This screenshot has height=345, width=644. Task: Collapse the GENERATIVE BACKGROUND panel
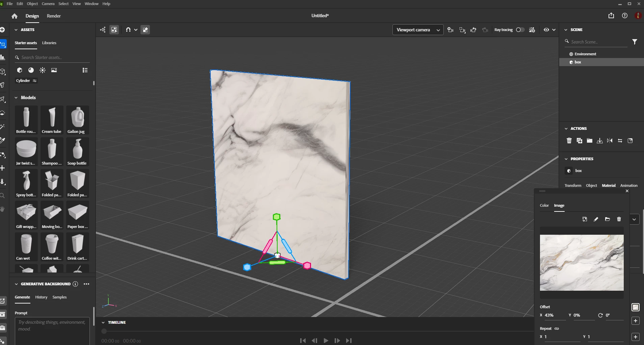pos(16,284)
